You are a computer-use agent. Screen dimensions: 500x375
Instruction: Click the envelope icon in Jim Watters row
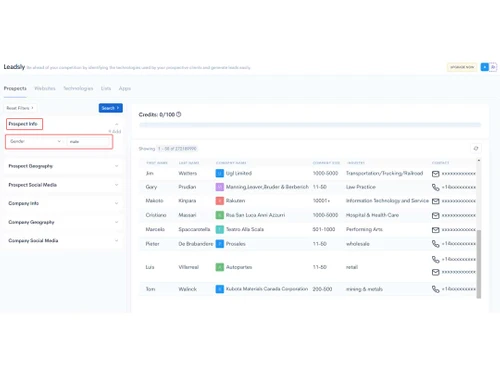pyautogui.click(x=435, y=174)
